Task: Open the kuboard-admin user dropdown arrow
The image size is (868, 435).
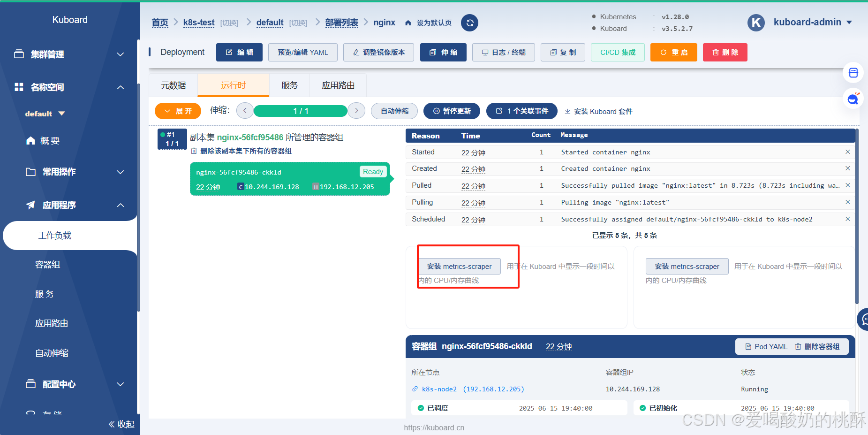Action: (x=849, y=22)
